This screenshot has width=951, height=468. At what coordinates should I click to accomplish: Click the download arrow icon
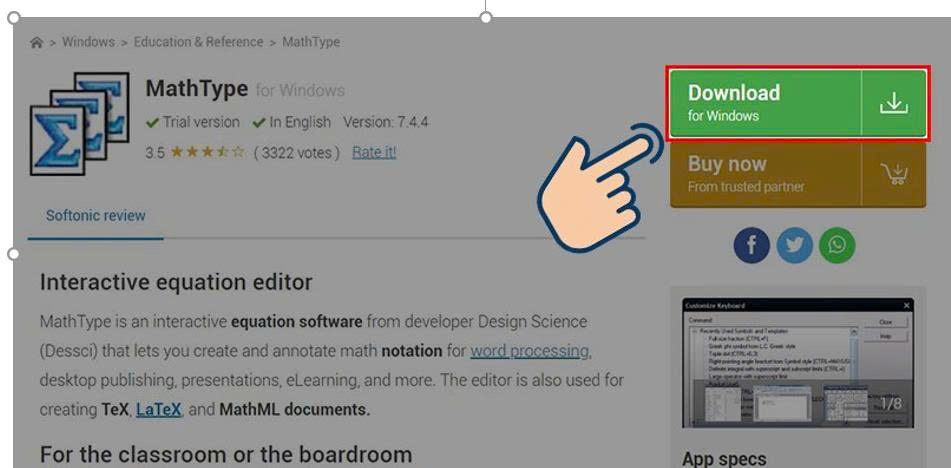894,104
